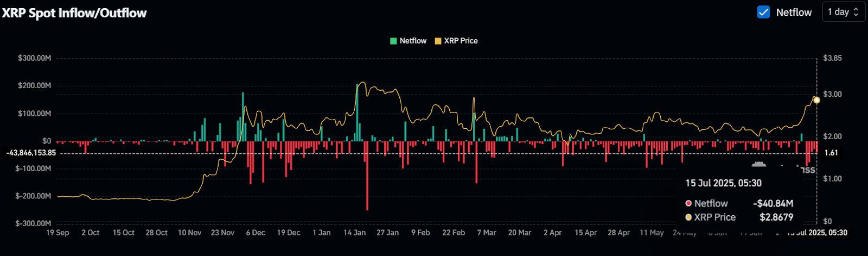This screenshot has height=256, width=868.
Task: Click the yellow price marker dot
Action: (x=816, y=100)
